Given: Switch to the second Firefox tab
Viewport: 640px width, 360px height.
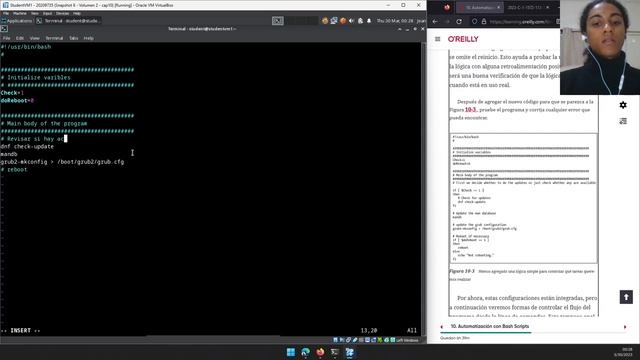Looking at the screenshot, I should tap(528, 7).
